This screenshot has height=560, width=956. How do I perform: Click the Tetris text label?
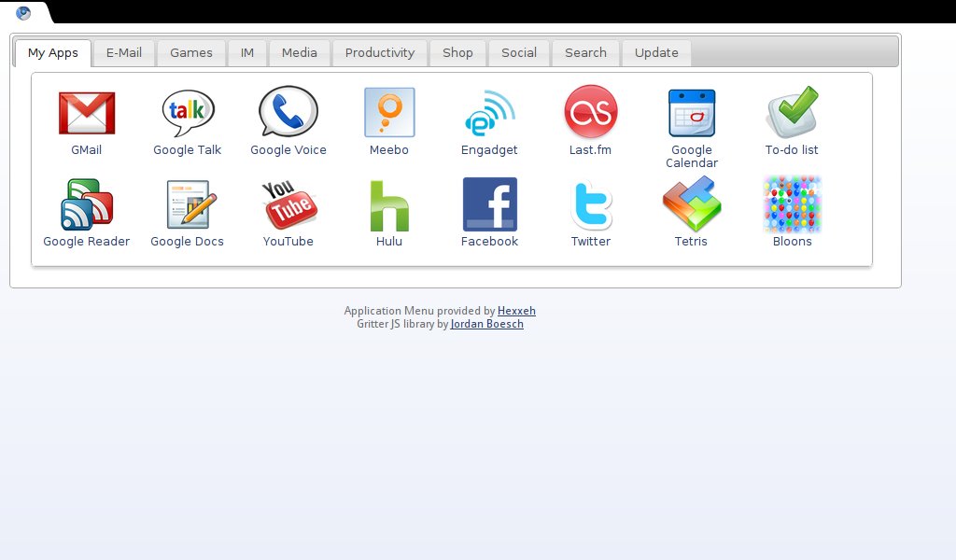tap(691, 242)
